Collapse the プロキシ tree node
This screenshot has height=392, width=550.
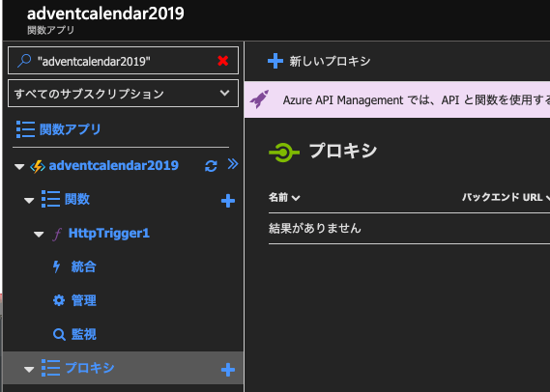(29, 369)
